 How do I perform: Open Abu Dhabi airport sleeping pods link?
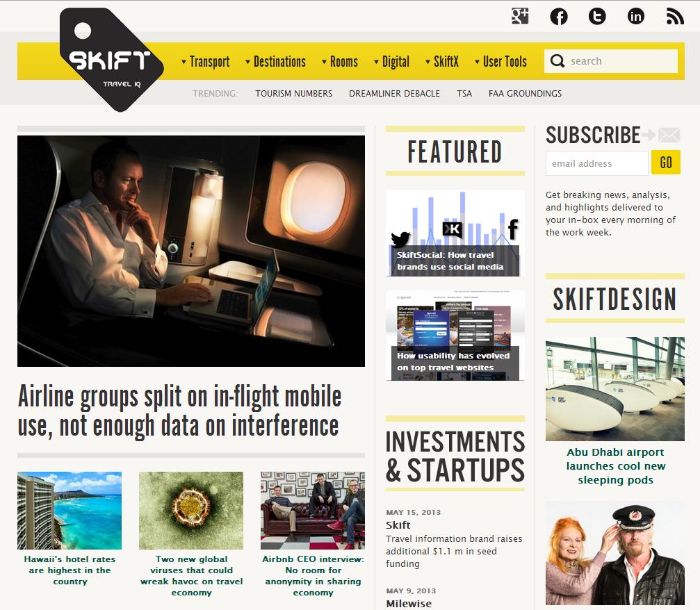pos(615,466)
